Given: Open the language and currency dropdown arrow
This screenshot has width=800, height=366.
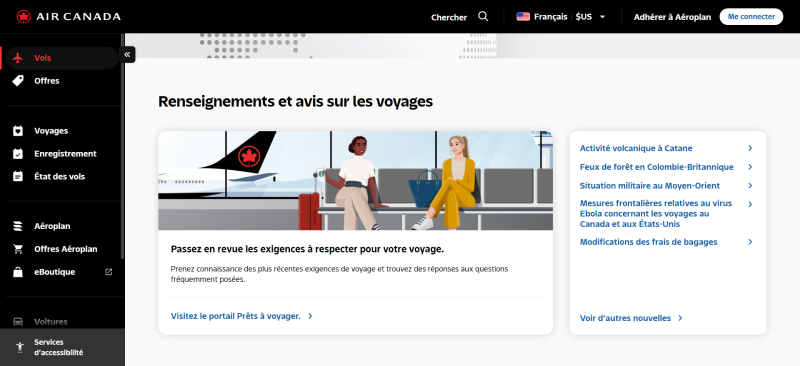Looking at the screenshot, I should [602, 17].
